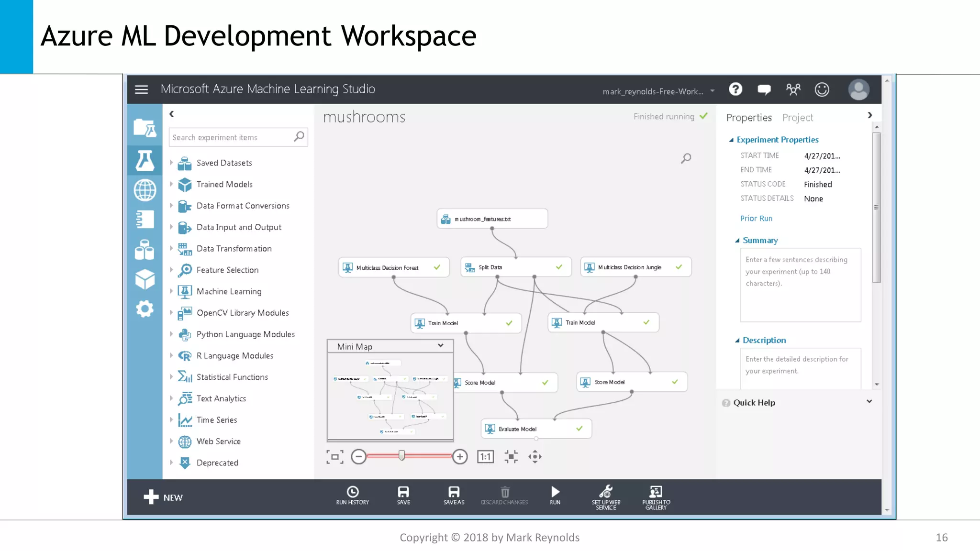Image resolution: width=980 pixels, height=551 pixels.
Task: Select the Properties tab
Action: (749, 118)
